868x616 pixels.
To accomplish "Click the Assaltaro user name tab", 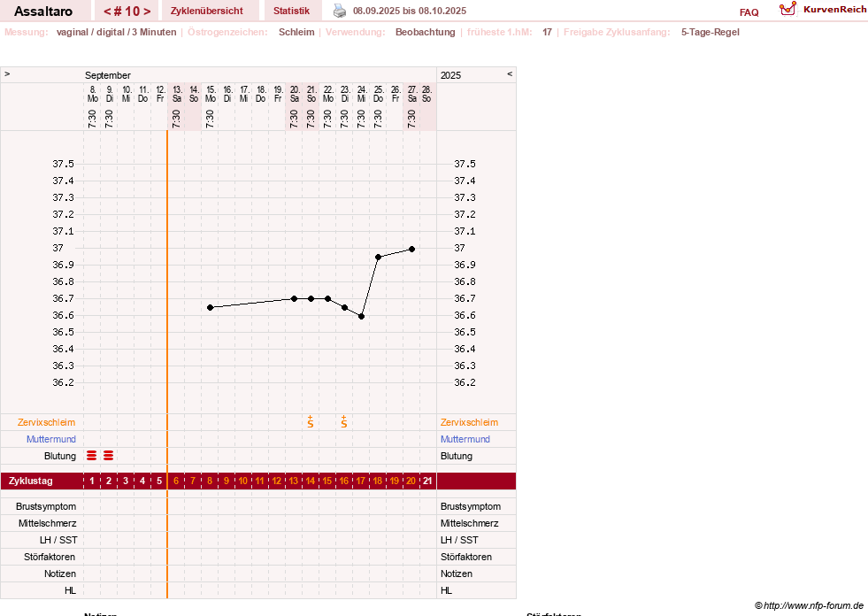I will pos(43,12).
